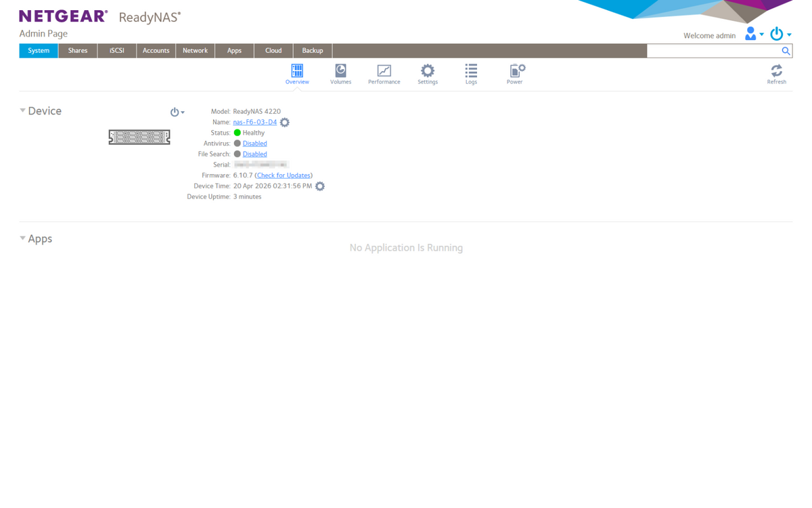Screen dimensions: 812x508
Task: Switch to the iSCSI tab
Action: click(117, 51)
